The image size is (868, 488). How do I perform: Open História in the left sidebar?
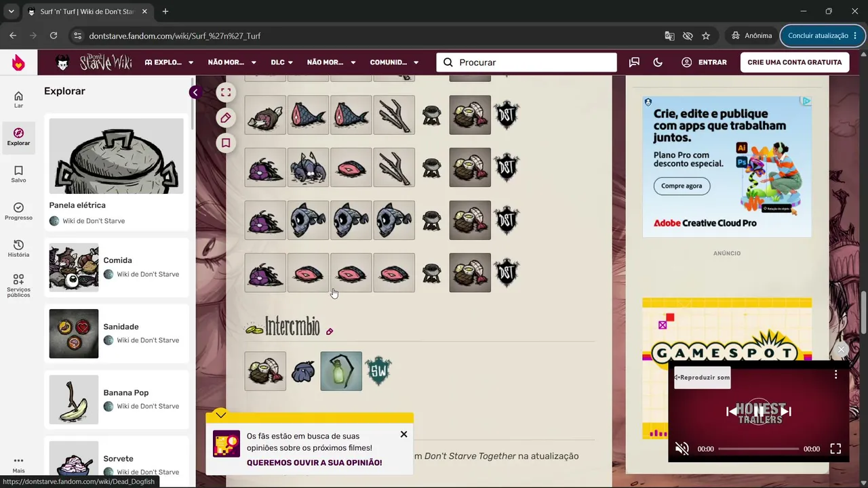click(x=18, y=249)
